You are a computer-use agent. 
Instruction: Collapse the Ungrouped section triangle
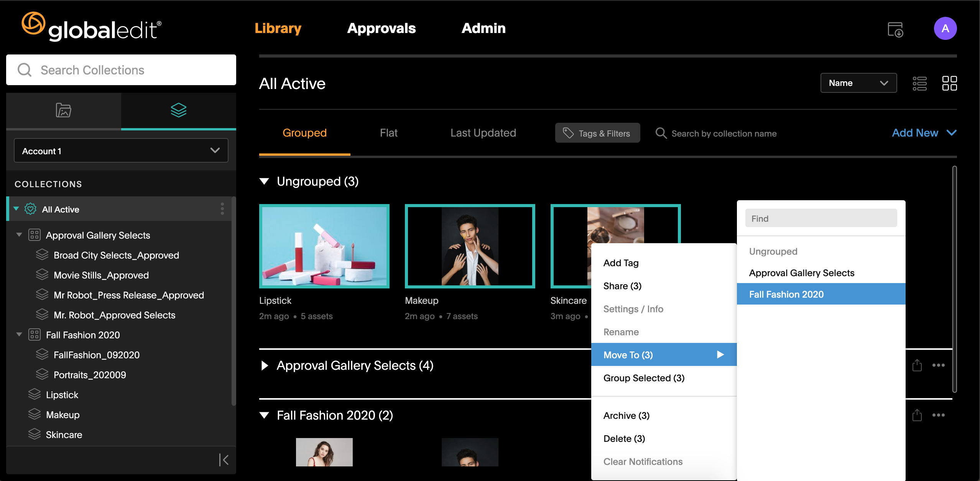point(264,181)
